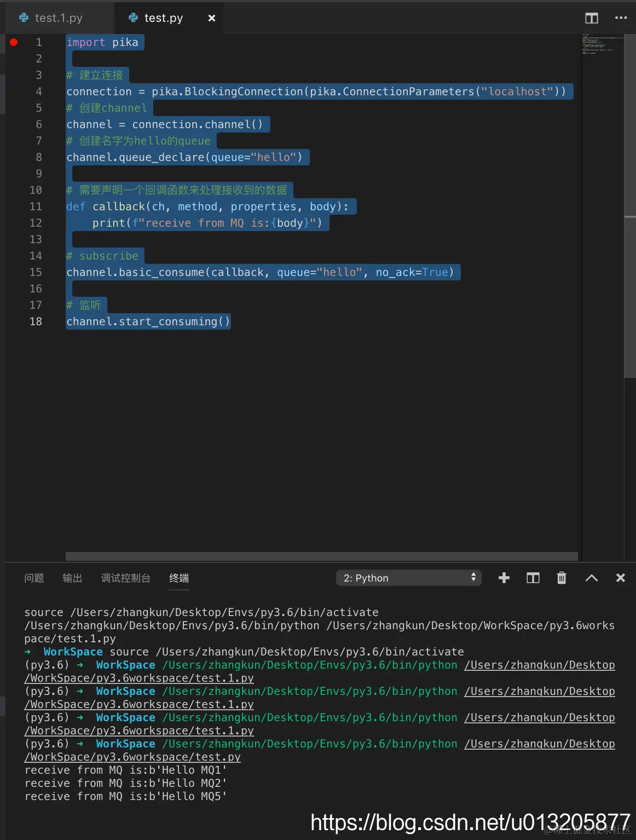Split the terminal panel

pyautogui.click(x=533, y=578)
